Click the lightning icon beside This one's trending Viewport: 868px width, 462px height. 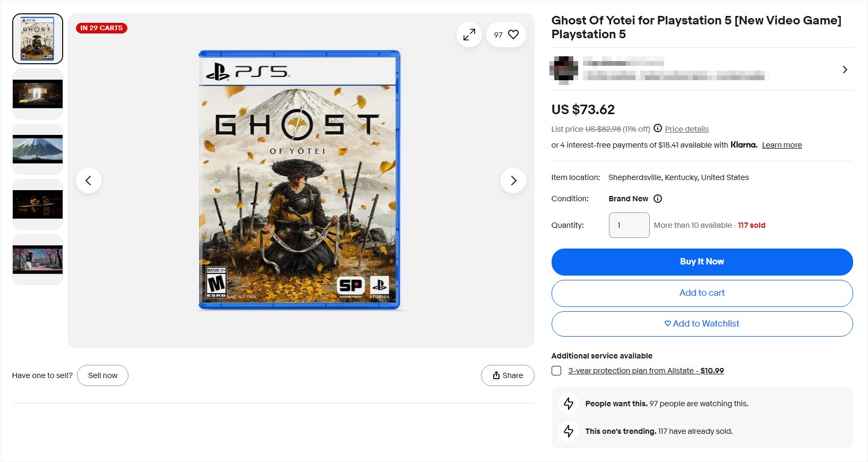(568, 431)
